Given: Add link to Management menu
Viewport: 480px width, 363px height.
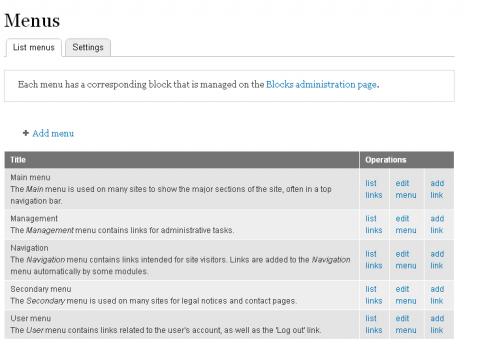Looking at the screenshot, I should click(x=437, y=224).
